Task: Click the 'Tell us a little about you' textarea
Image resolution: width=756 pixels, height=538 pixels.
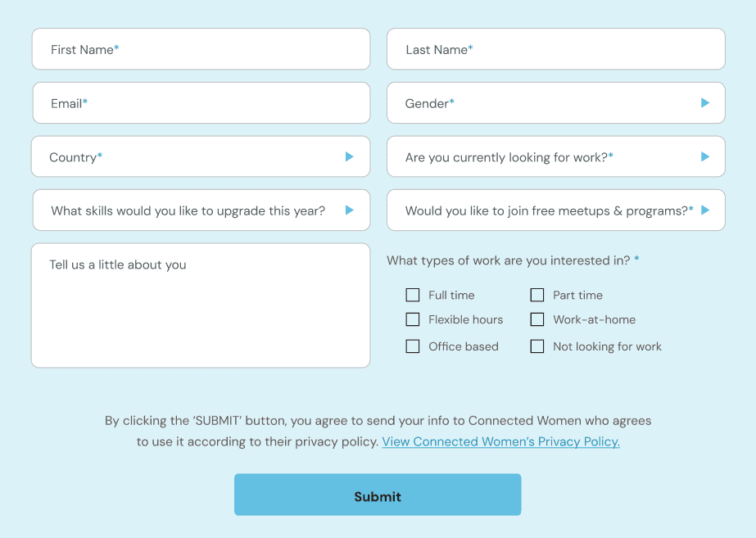Action: (x=201, y=305)
